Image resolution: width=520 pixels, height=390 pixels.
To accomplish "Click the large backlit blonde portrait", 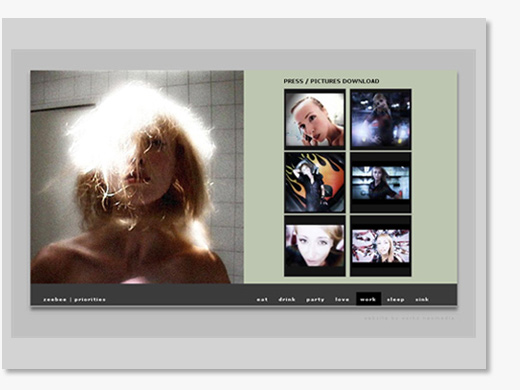I will click(137, 177).
